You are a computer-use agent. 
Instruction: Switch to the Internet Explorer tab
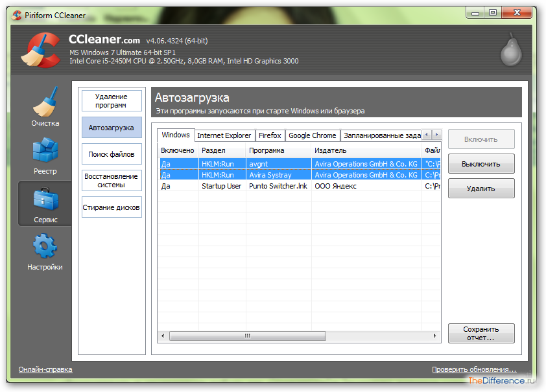click(x=224, y=135)
